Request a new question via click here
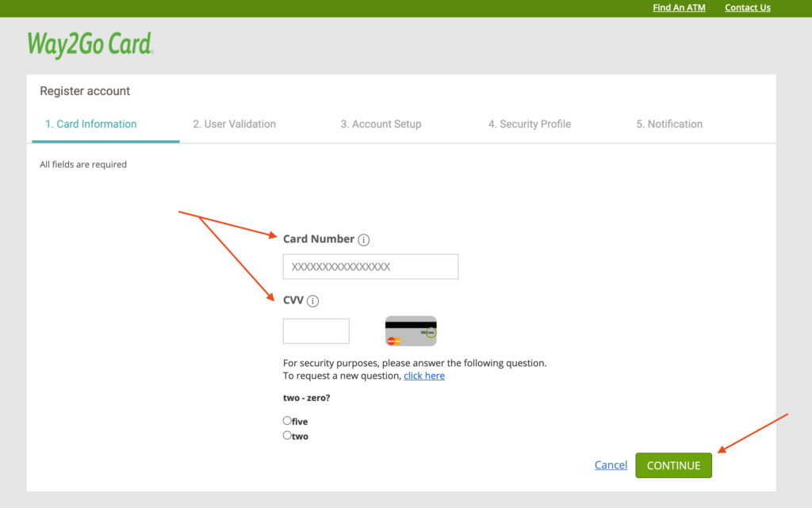The height and width of the screenshot is (508, 812). tap(424, 376)
